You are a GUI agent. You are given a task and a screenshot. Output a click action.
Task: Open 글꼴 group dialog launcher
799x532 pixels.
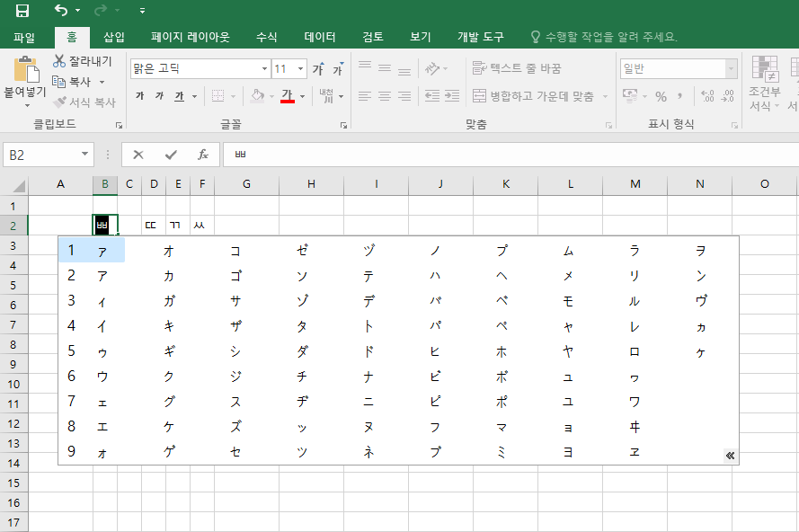click(x=343, y=125)
